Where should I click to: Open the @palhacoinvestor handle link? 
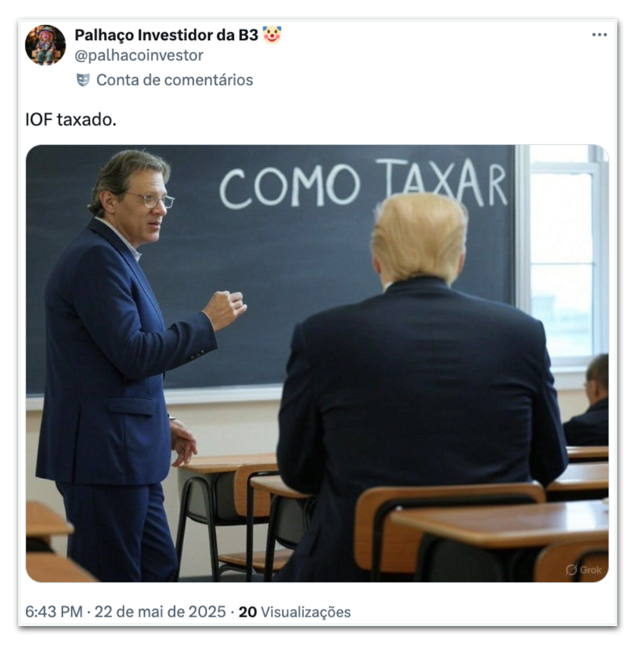click(139, 56)
